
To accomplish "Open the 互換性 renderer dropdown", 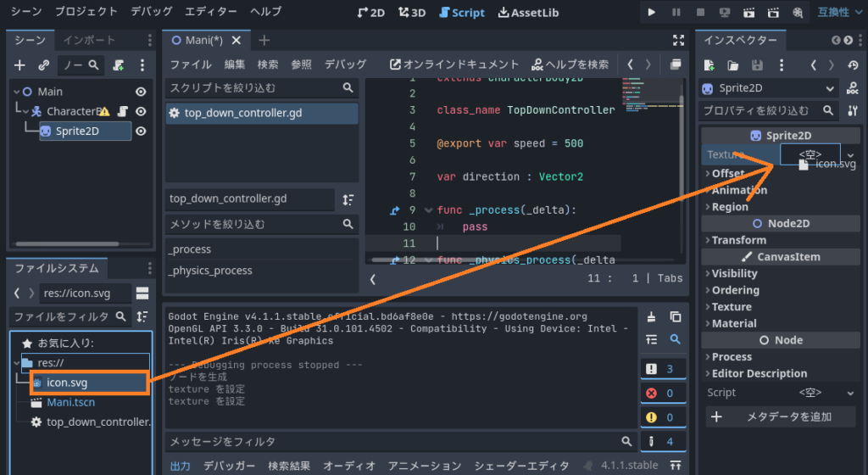I will [x=840, y=12].
